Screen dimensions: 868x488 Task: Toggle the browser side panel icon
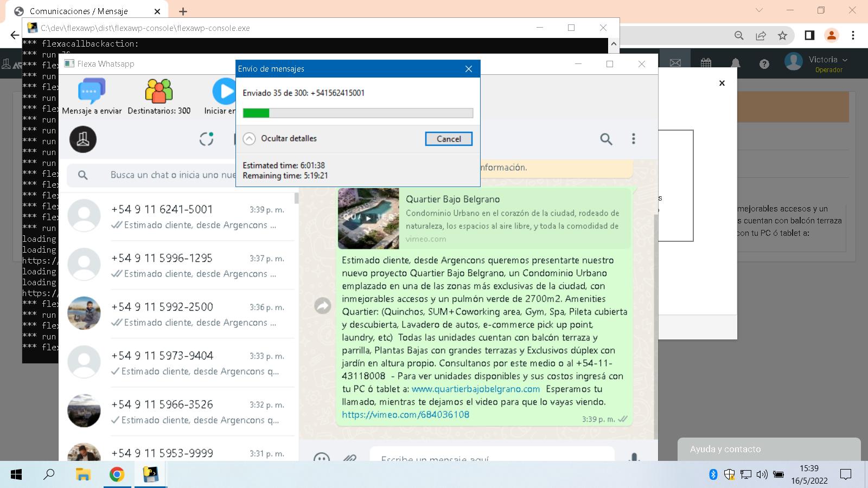coord(809,35)
